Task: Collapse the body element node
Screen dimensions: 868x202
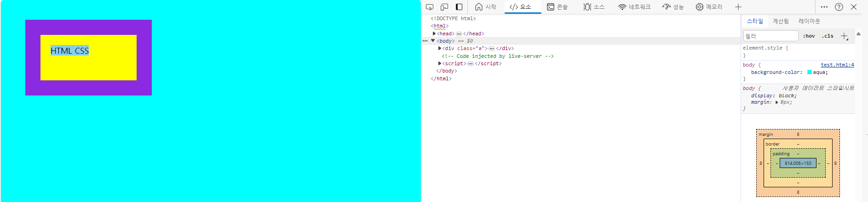Action: [433, 41]
